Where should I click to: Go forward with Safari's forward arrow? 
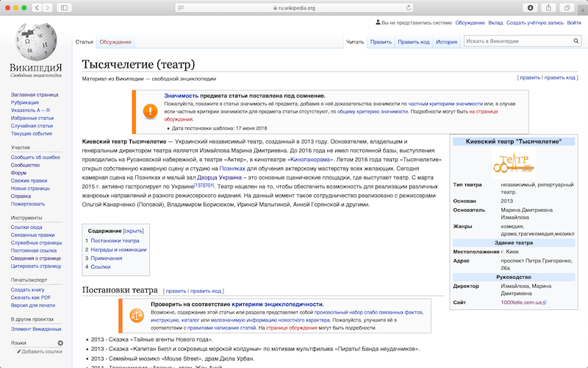point(47,7)
